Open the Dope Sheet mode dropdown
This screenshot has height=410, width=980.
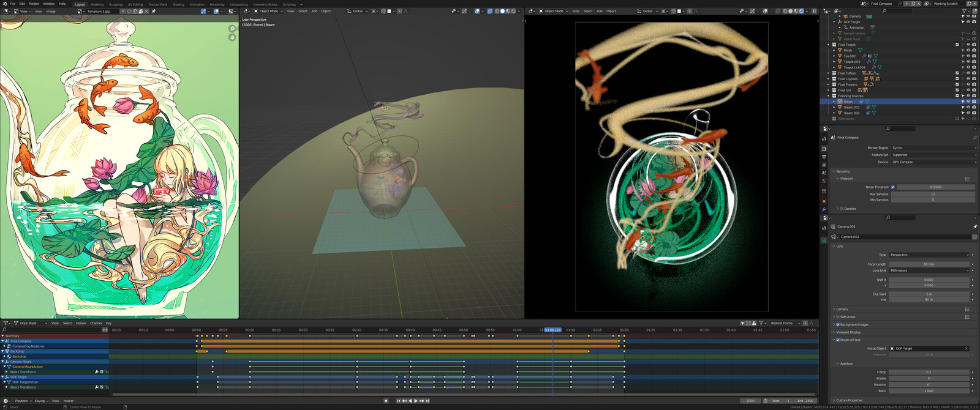coord(30,323)
